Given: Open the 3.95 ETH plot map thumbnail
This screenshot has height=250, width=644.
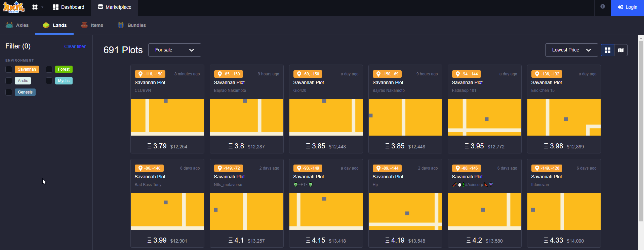Looking at the screenshot, I should pyautogui.click(x=484, y=117).
